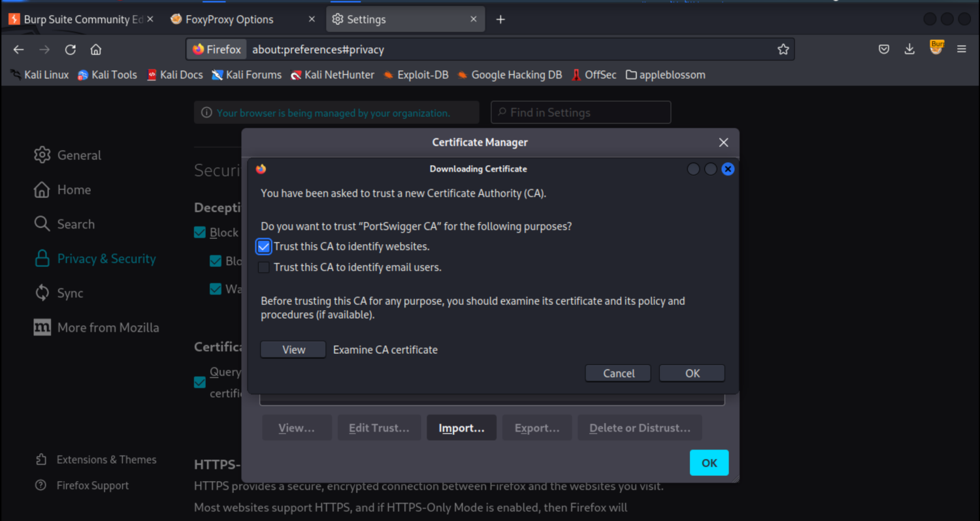Close the Certificate Manager with X

(723, 142)
